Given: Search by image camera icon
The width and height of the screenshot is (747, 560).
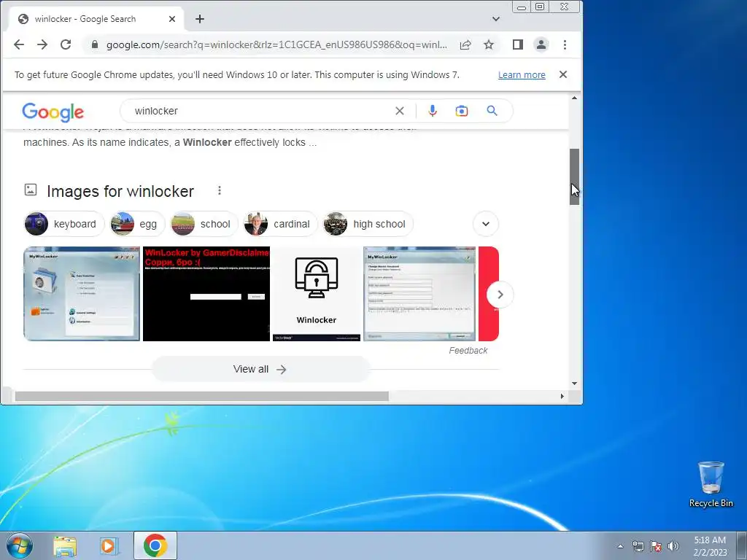Looking at the screenshot, I should click(x=461, y=111).
